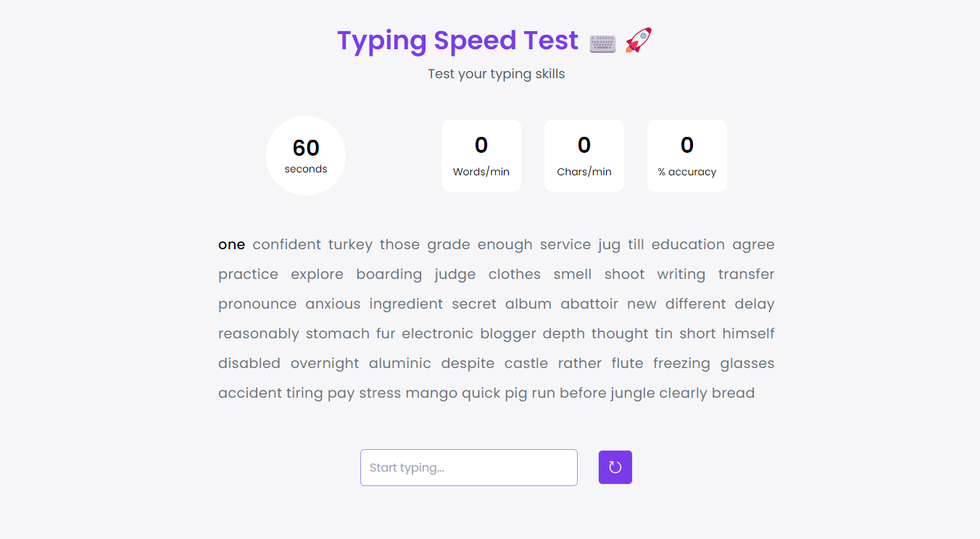Click the word "abattoir" in the passage
The width and height of the screenshot is (980, 539).
pos(589,304)
